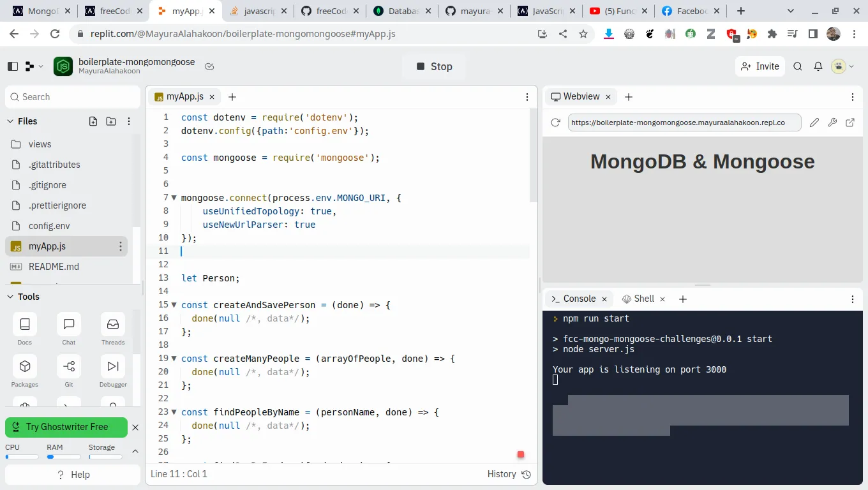Screen dimensions: 868x490
Task: Reload the Webview page
Action: point(555,122)
